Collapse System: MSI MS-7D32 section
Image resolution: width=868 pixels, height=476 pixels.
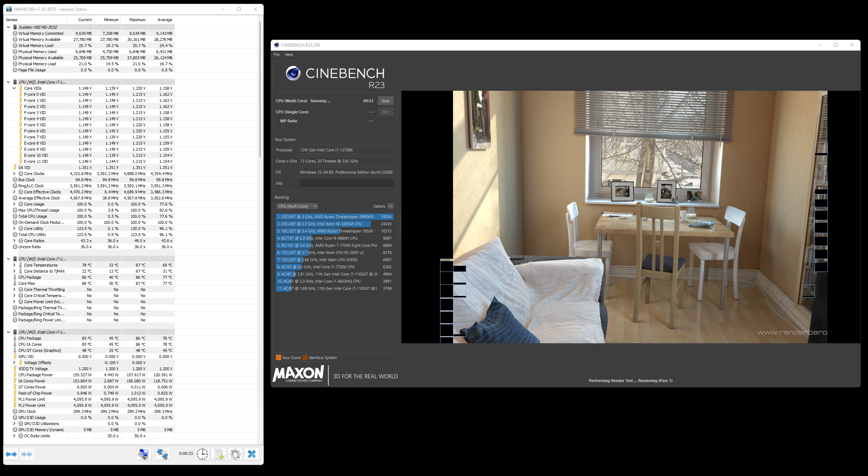tap(8, 27)
